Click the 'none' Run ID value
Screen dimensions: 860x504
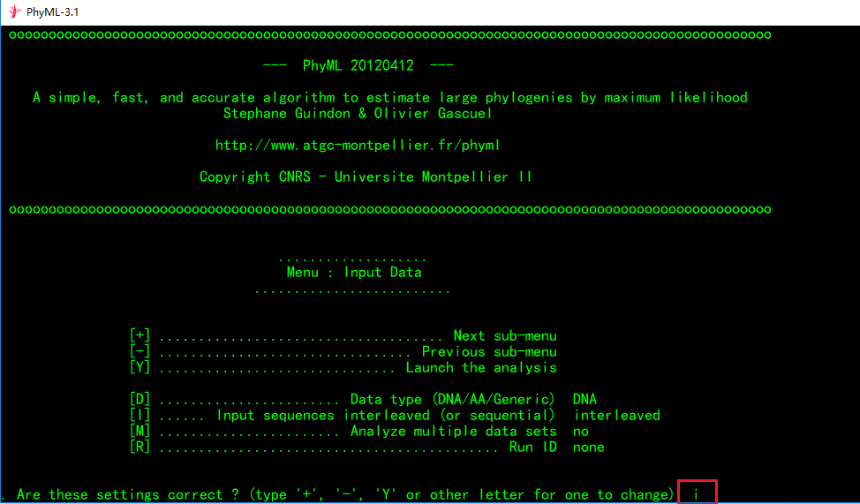tap(589, 448)
